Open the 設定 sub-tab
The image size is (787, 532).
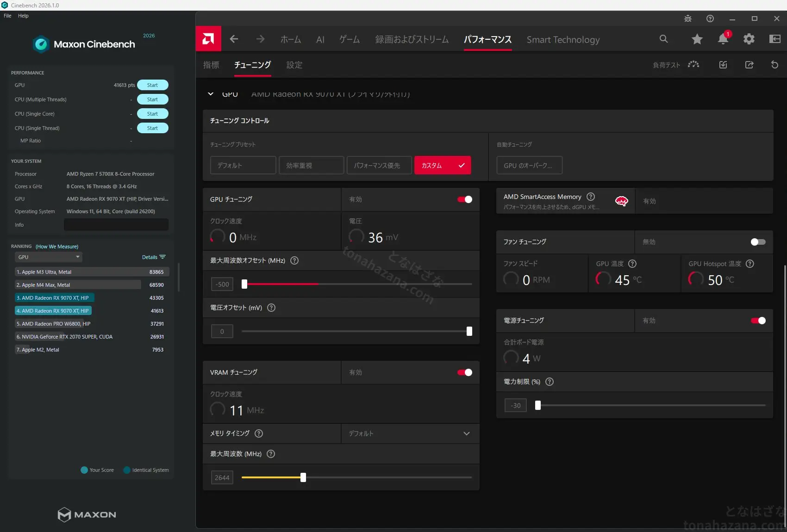coord(294,65)
